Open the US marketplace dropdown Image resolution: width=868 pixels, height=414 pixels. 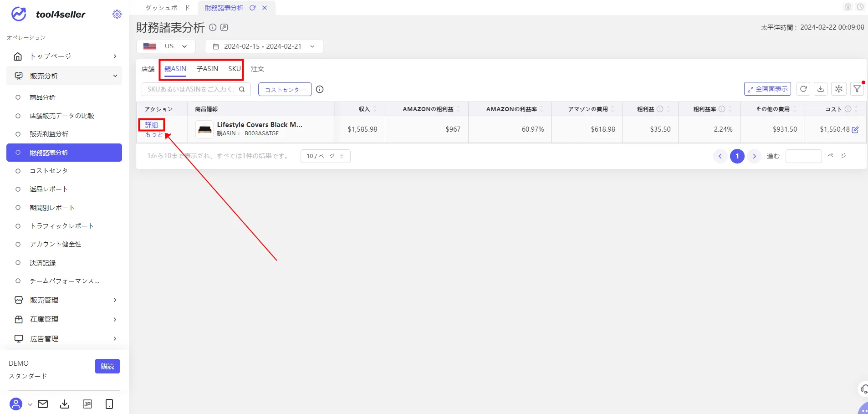[166, 46]
